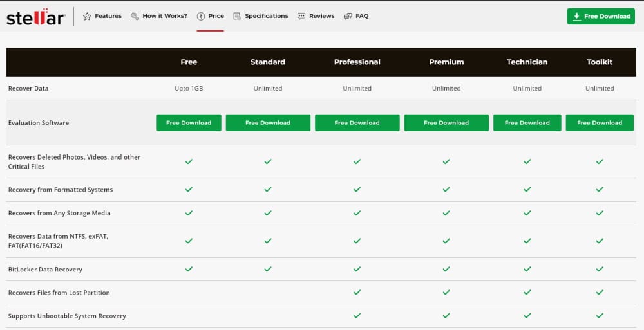Click the Specifications document icon
644x330 pixels.
pyautogui.click(x=237, y=16)
